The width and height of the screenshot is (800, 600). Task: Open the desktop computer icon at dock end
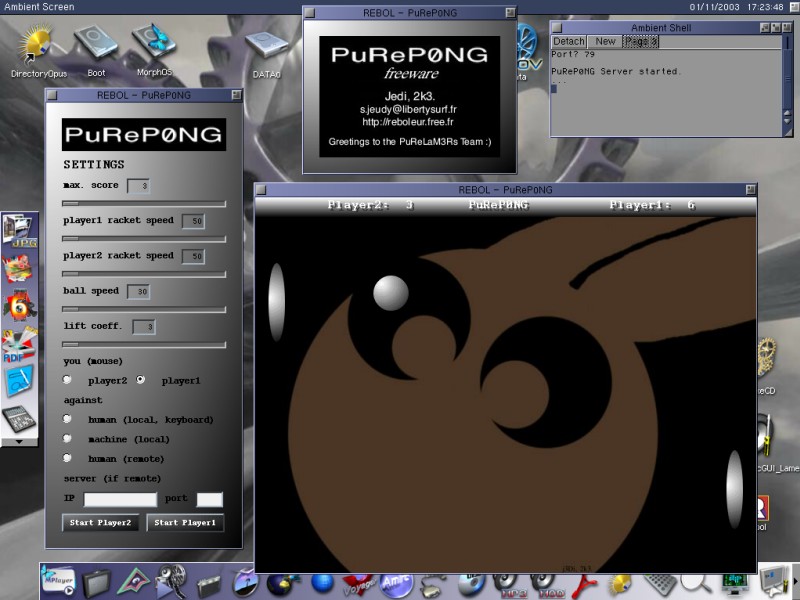coord(773,582)
